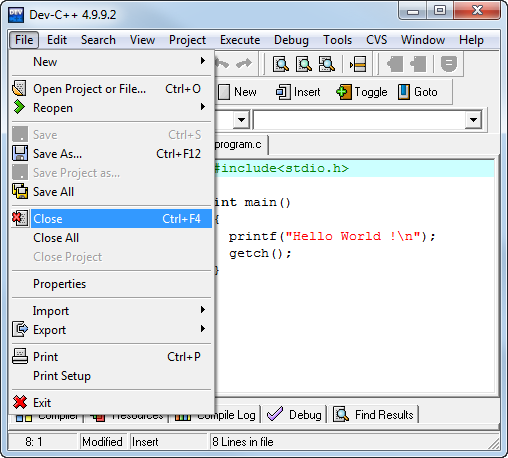Open the Window menu
This screenshot has width=508, height=458.
tap(423, 40)
